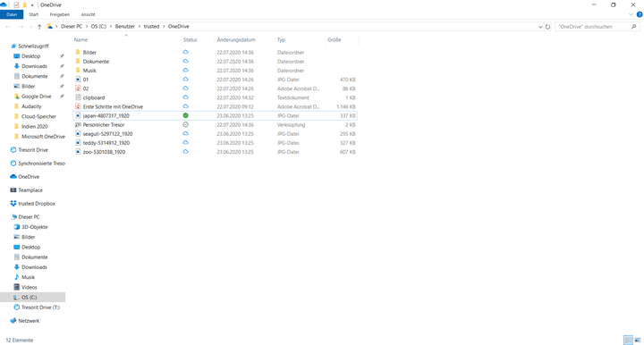The width and height of the screenshot is (644, 345).
Task: Open Microsoft OneDrive folder in sidebar
Action: [x=43, y=137]
